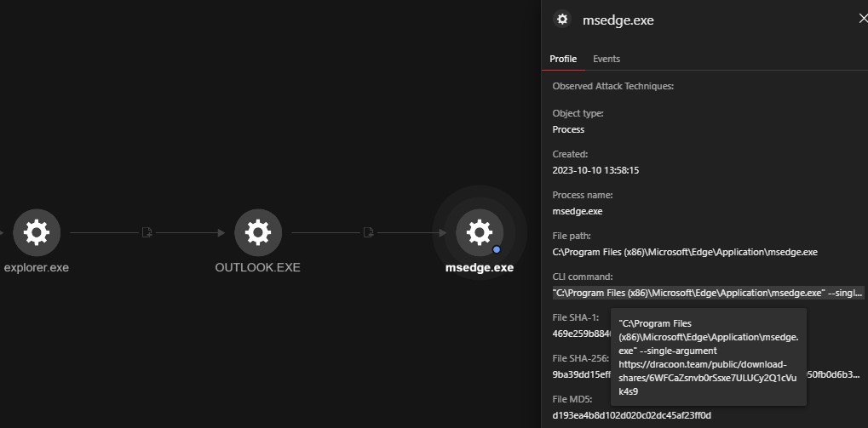The width and height of the screenshot is (868, 428).
Task: Click the OUTLOOK.EXE label under the node
Action: tap(257, 267)
